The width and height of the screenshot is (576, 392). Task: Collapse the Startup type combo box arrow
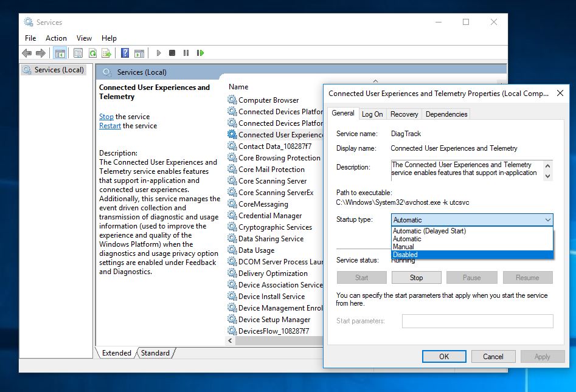tap(547, 220)
